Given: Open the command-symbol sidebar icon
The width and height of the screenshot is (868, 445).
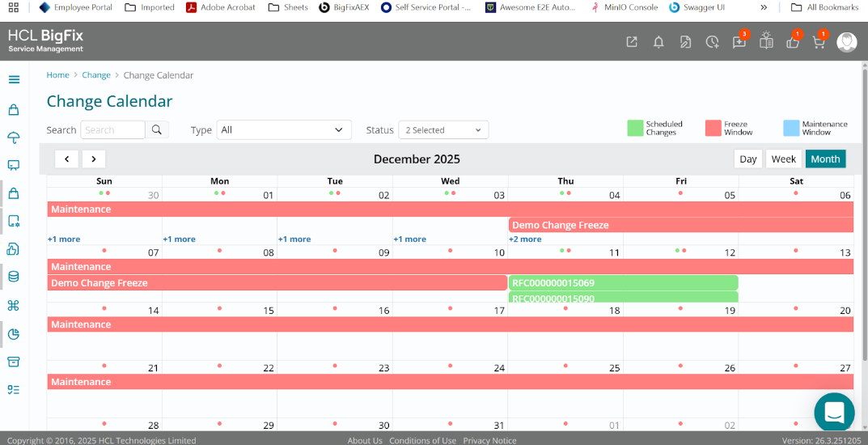Looking at the screenshot, I should click(x=14, y=306).
